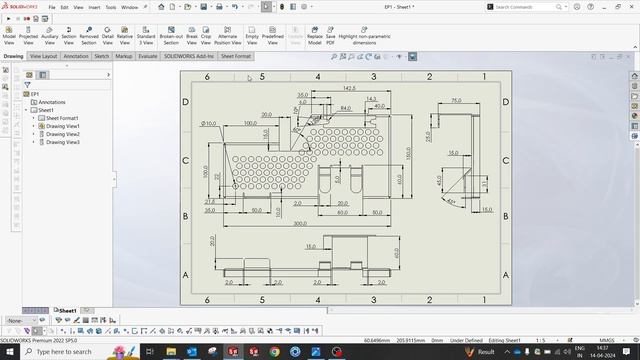The width and height of the screenshot is (640, 360).
Task: Open the Tools menu
Action: click(x=111, y=7)
